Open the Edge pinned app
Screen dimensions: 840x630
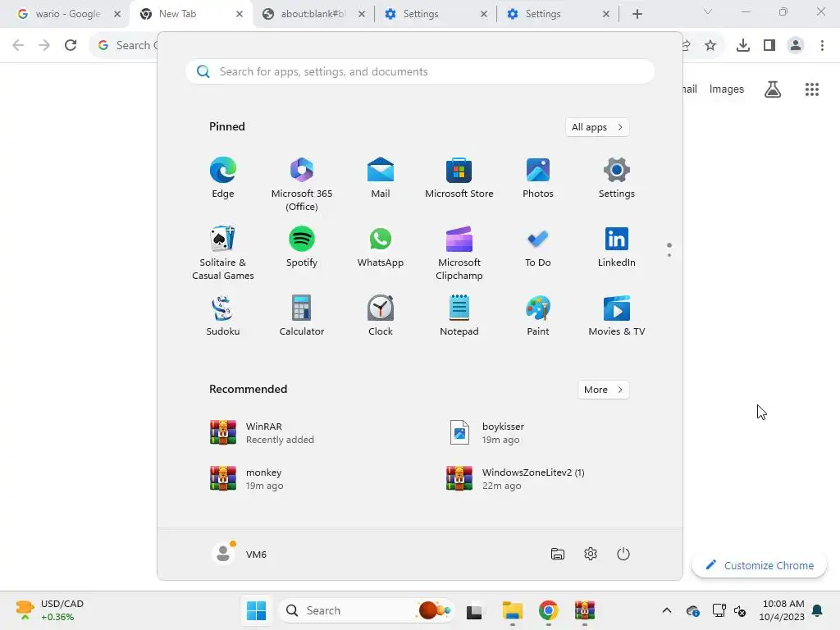tap(223, 178)
